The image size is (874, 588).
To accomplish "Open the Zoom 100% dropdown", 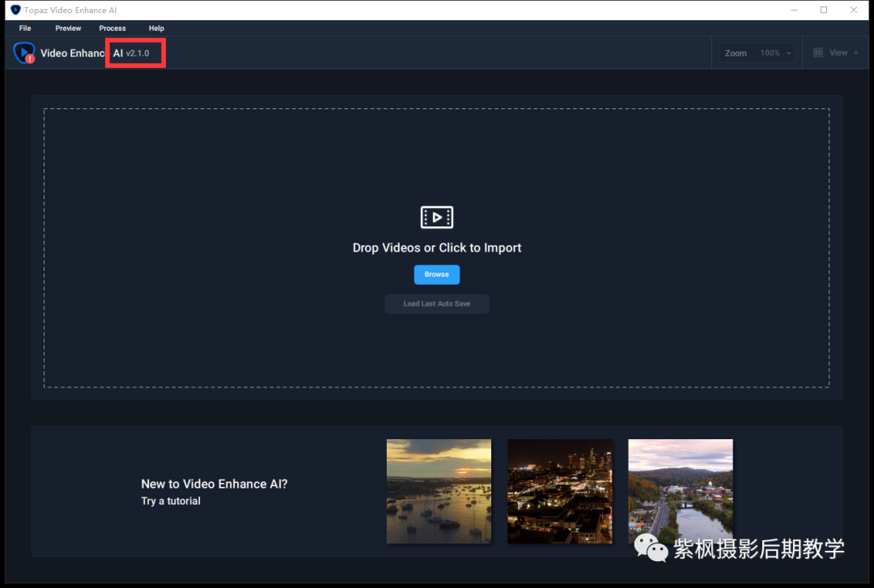I will [x=757, y=53].
